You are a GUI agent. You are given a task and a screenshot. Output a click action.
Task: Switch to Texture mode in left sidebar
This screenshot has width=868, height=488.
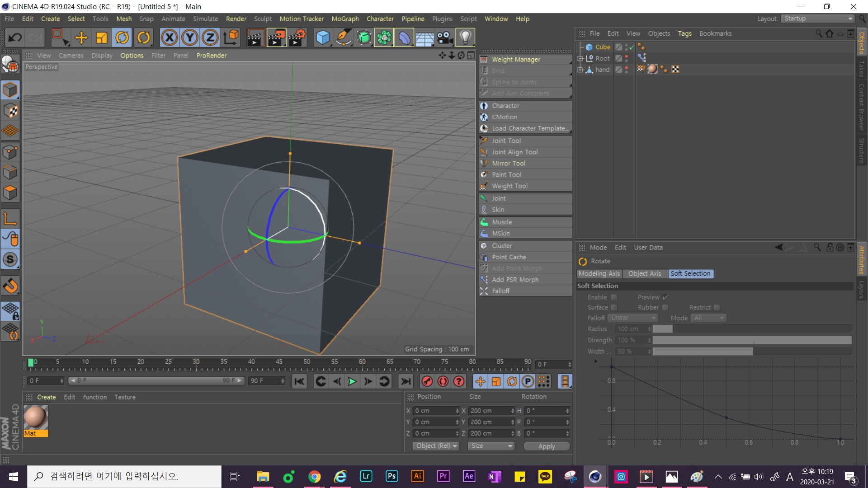point(10,111)
